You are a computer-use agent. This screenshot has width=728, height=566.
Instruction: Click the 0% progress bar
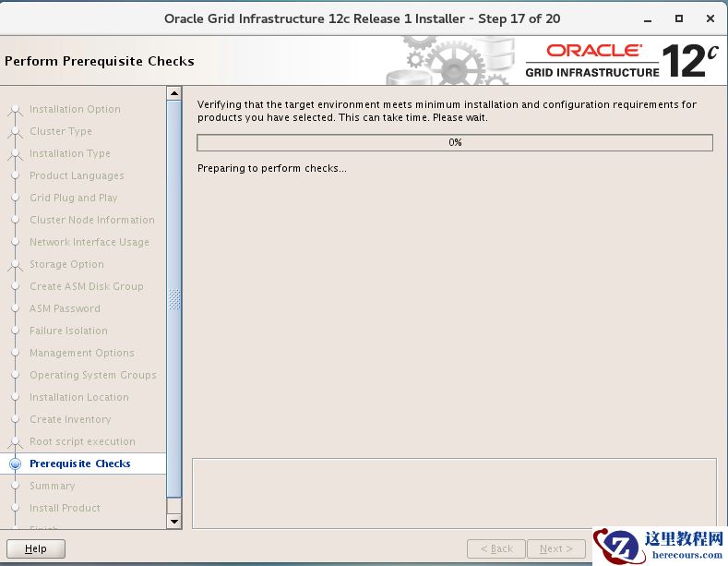point(455,143)
